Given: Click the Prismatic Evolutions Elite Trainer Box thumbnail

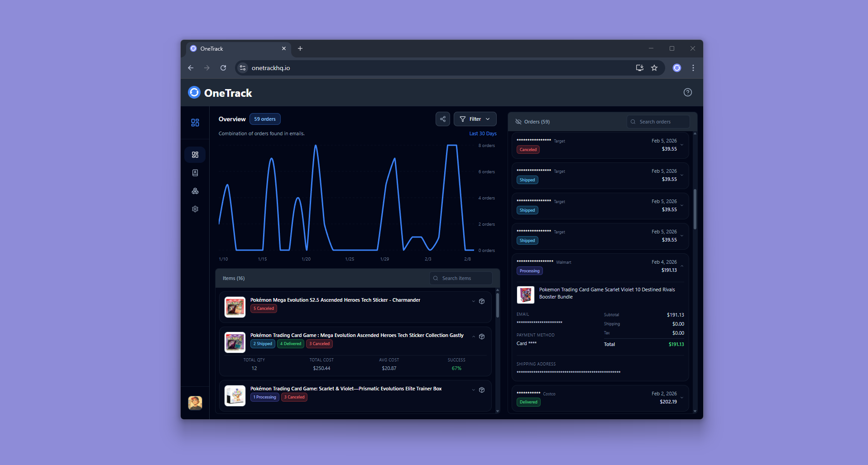Looking at the screenshot, I should [x=235, y=396].
